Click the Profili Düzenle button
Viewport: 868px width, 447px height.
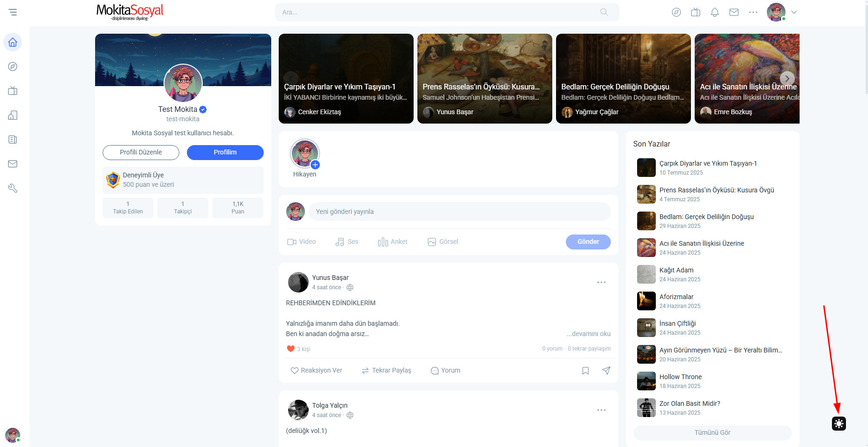(x=141, y=152)
